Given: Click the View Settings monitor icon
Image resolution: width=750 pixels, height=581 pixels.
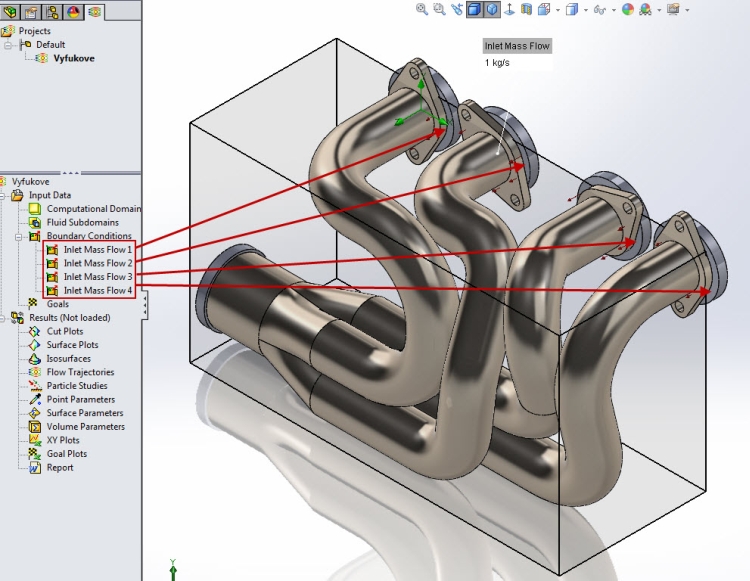Looking at the screenshot, I should coord(673,9).
